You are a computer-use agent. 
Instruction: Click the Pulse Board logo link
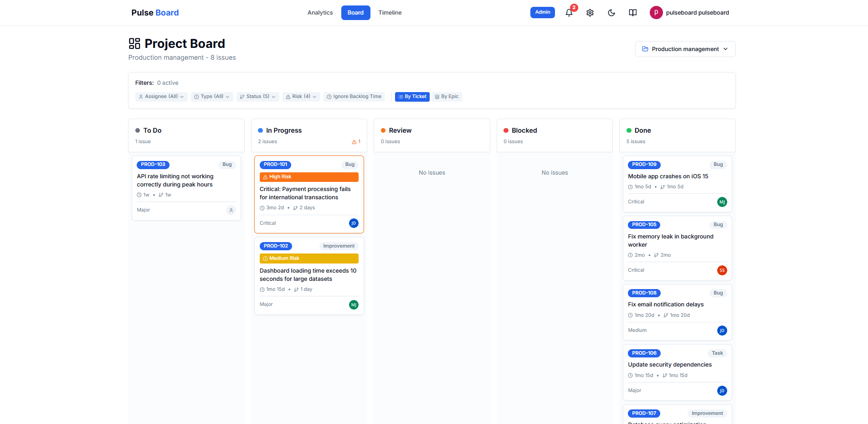coord(155,13)
